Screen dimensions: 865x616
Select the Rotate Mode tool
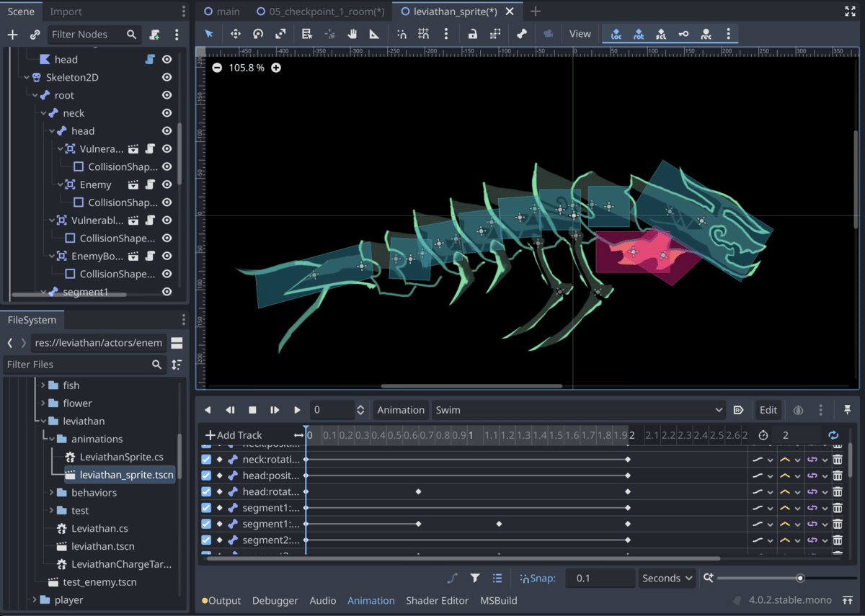tap(258, 34)
